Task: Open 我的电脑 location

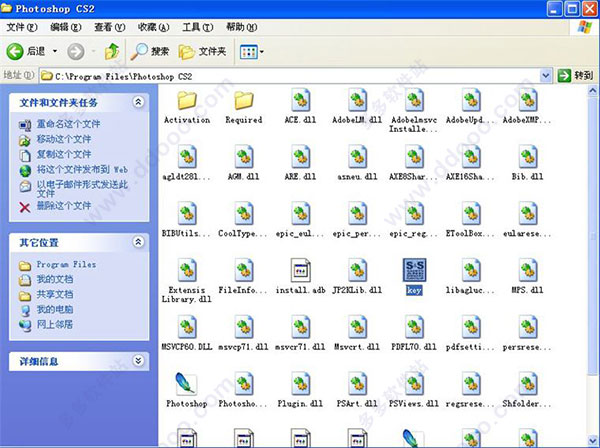Action: coord(55,309)
